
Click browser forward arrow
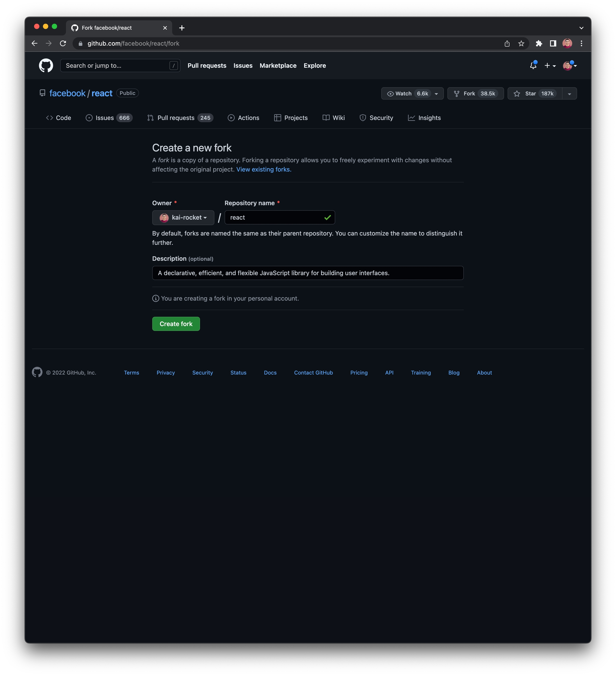pyautogui.click(x=49, y=43)
